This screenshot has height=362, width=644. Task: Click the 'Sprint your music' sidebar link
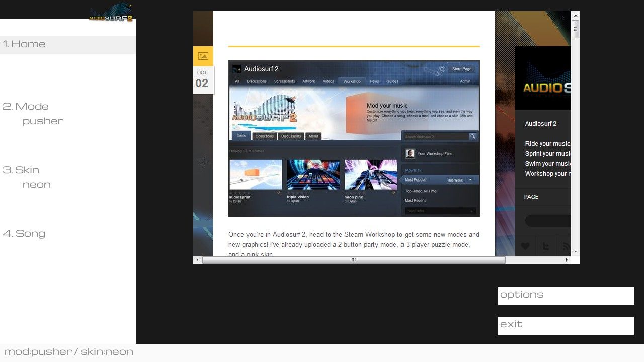point(548,154)
